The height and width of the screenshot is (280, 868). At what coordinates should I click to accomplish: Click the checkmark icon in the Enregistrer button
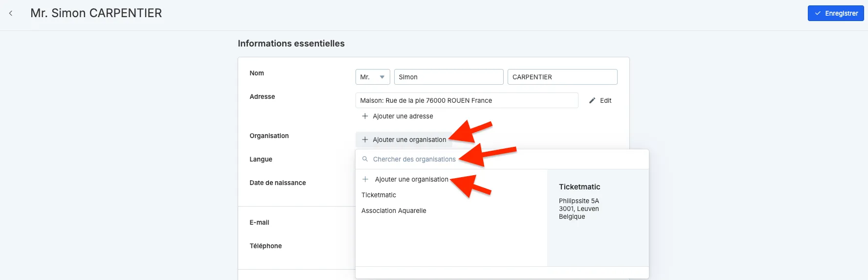coord(818,13)
